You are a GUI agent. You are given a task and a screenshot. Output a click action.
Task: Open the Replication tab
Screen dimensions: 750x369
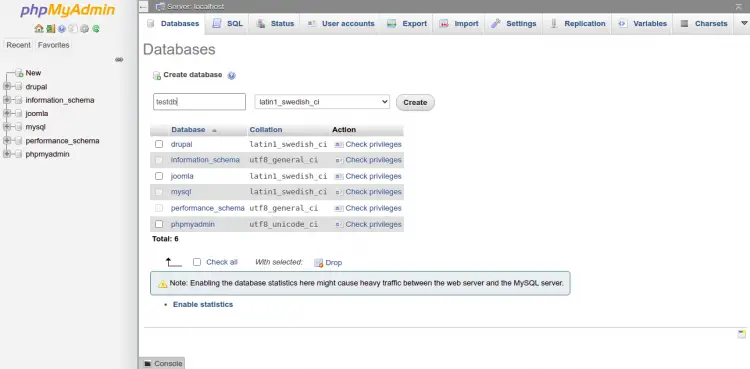577,24
